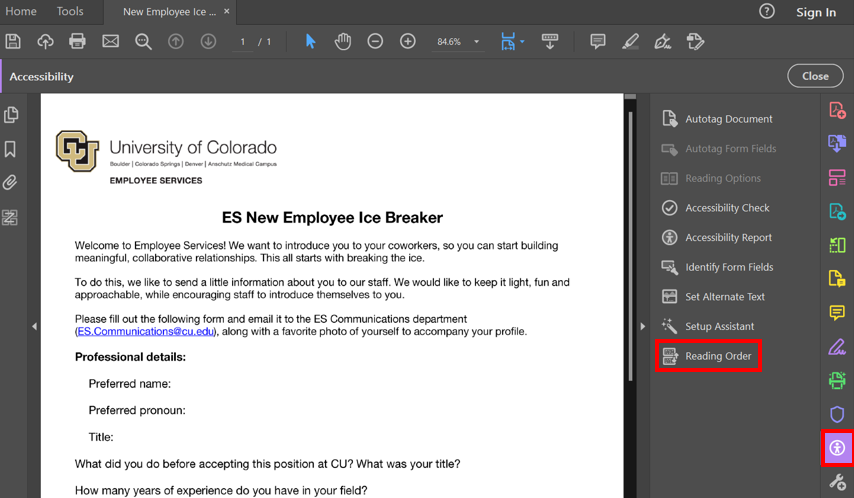The image size is (854, 498).
Task: Select the arrow selection tool
Action: (x=310, y=41)
